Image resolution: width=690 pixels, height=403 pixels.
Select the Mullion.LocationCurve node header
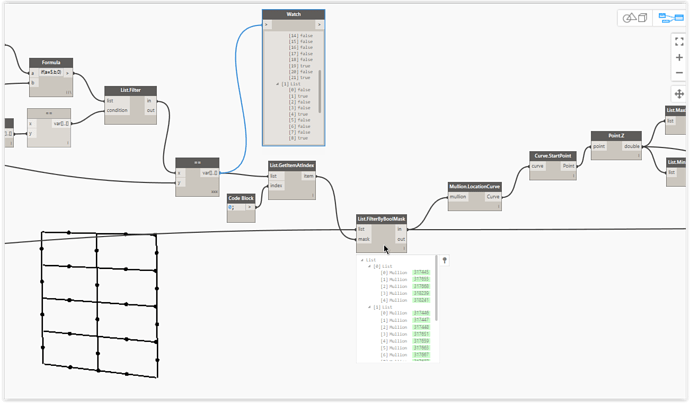click(474, 187)
